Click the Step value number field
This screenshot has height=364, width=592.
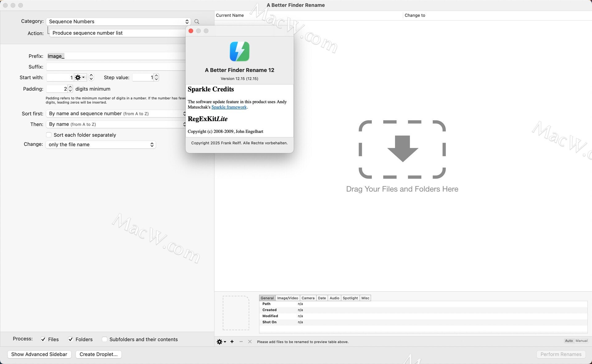tap(143, 77)
